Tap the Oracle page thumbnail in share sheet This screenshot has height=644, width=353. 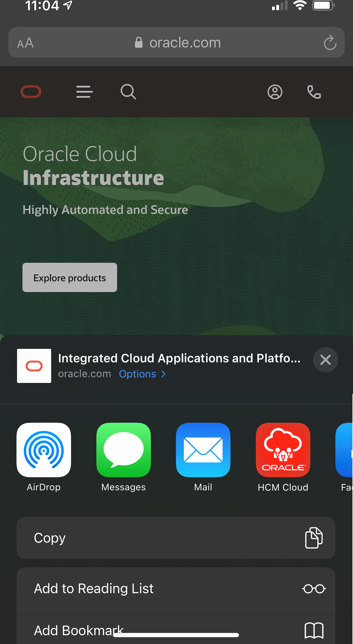click(x=34, y=366)
